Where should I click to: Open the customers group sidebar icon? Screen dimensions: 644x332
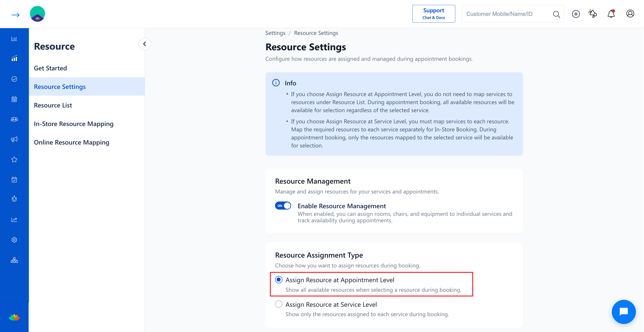(x=14, y=119)
